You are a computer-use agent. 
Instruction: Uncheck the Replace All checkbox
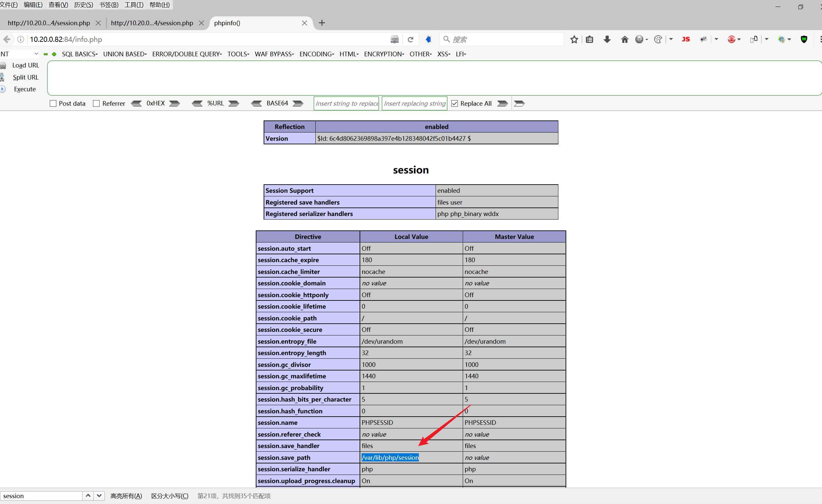[454, 103]
